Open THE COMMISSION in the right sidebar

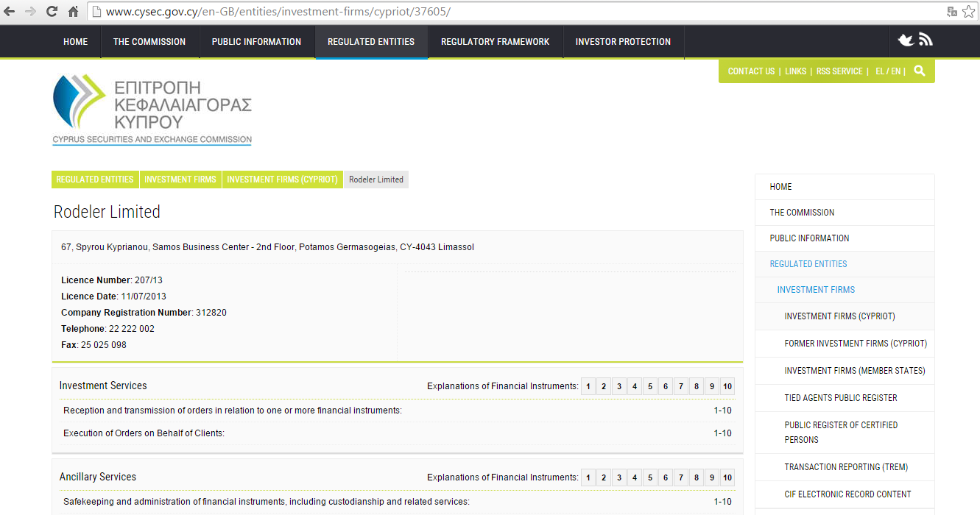pyautogui.click(x=845, y=213)
